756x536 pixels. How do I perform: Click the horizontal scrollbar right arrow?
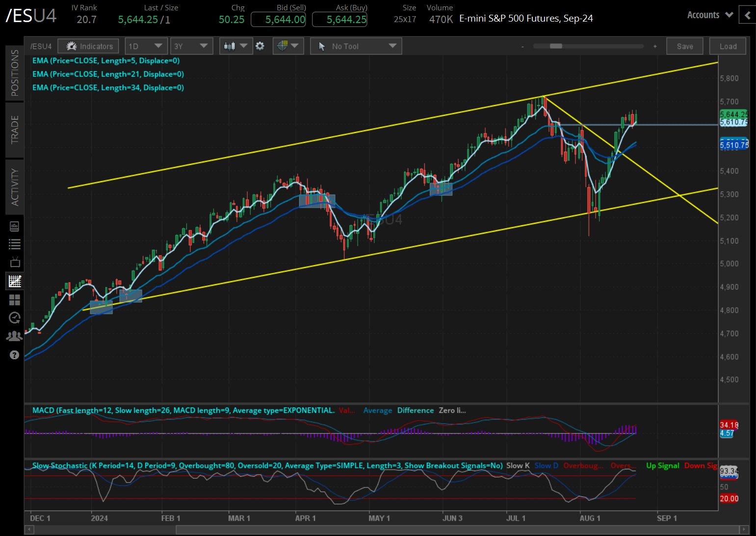click(x=744, y=530)
